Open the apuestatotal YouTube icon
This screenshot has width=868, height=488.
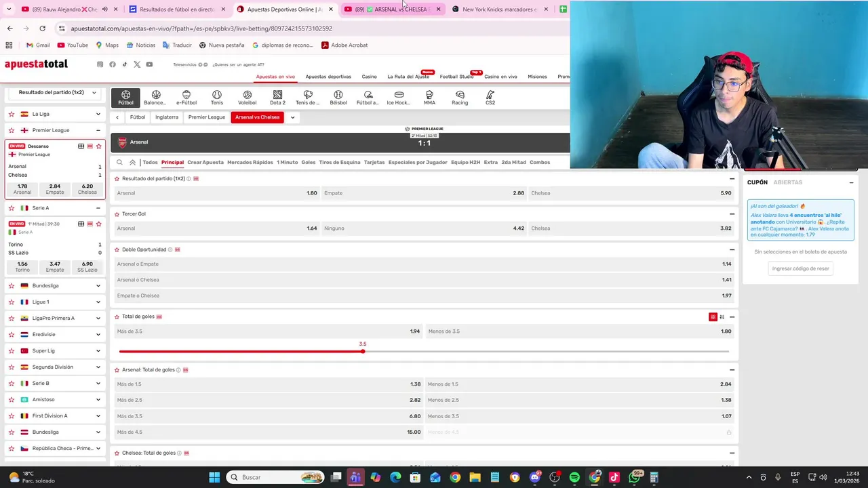coord(149,64)
